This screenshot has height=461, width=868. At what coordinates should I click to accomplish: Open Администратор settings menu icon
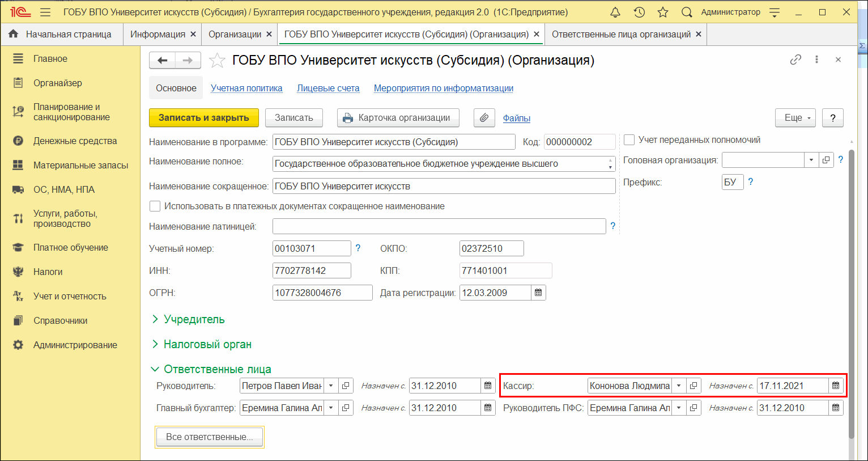(x=775, y=12)
